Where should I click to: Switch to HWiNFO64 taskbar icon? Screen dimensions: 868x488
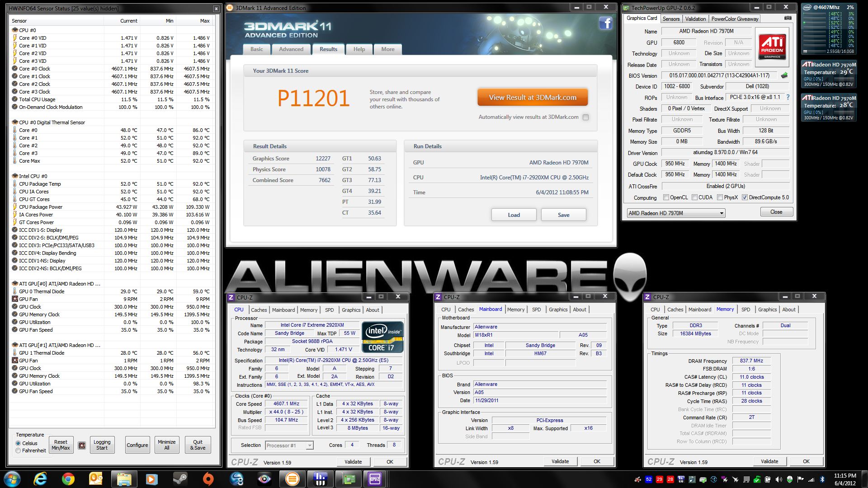click(x=321, y=479)
